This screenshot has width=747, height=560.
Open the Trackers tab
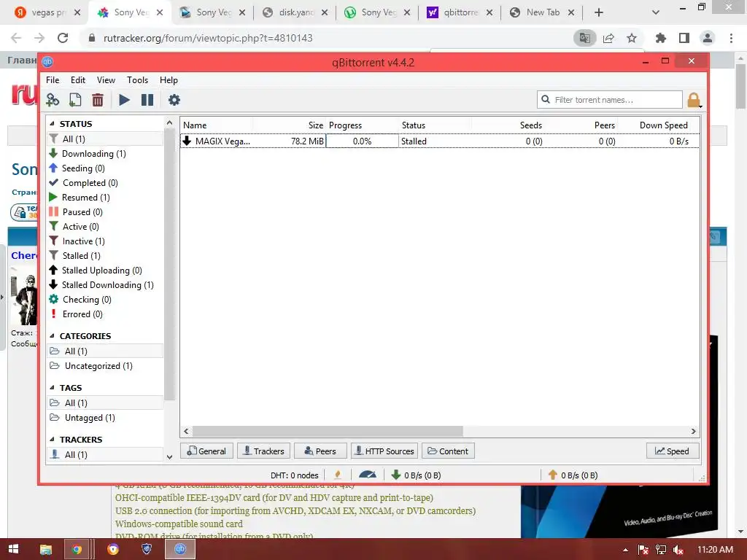pyautogui.click(x=263, y=451)
